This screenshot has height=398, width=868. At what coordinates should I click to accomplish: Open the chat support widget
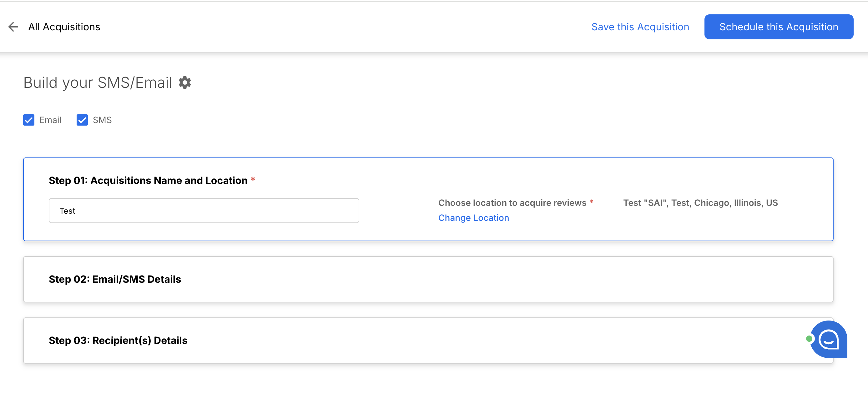pyautogui.click(x=829, y=339)
